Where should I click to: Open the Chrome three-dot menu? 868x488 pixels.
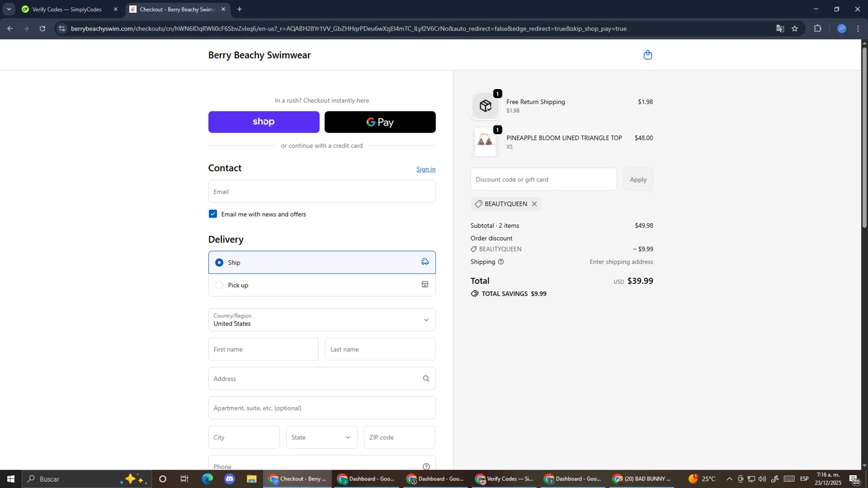tap(859, 28)
